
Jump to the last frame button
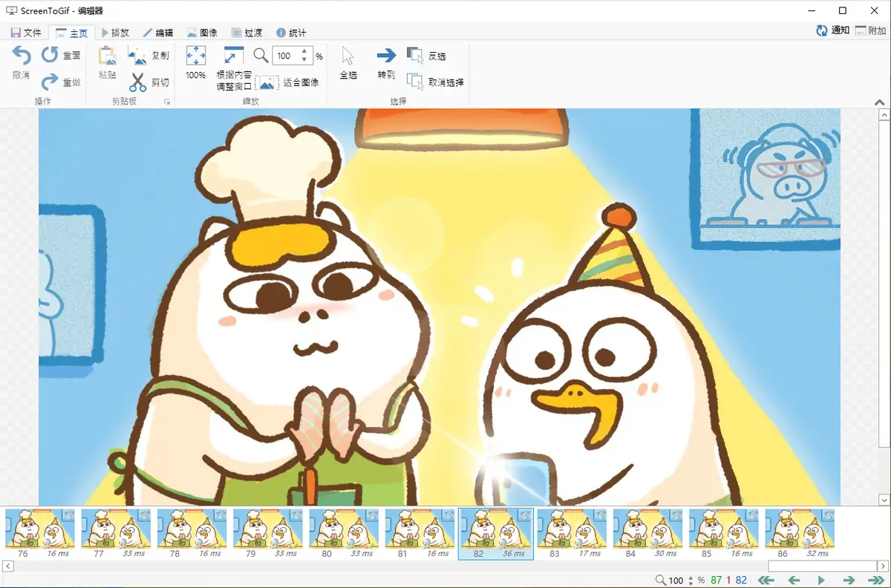pos(875,580)
